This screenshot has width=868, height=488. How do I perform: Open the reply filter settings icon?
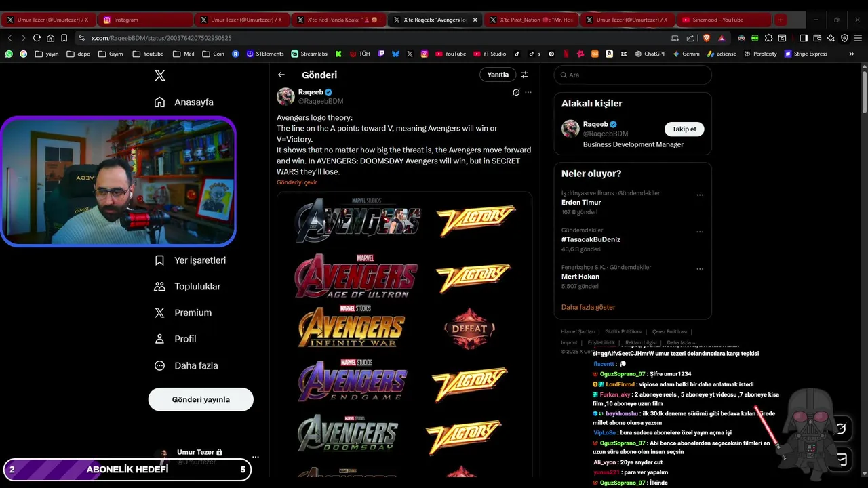[524, 75]
